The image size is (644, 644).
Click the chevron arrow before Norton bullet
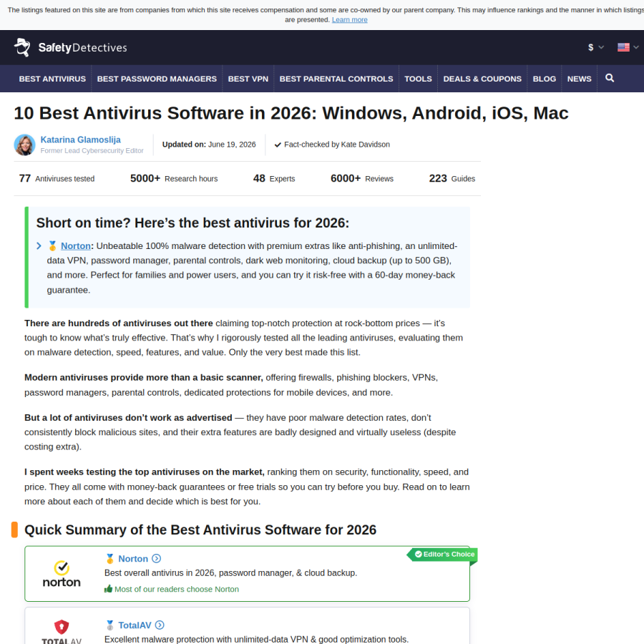tap(39, 246)
